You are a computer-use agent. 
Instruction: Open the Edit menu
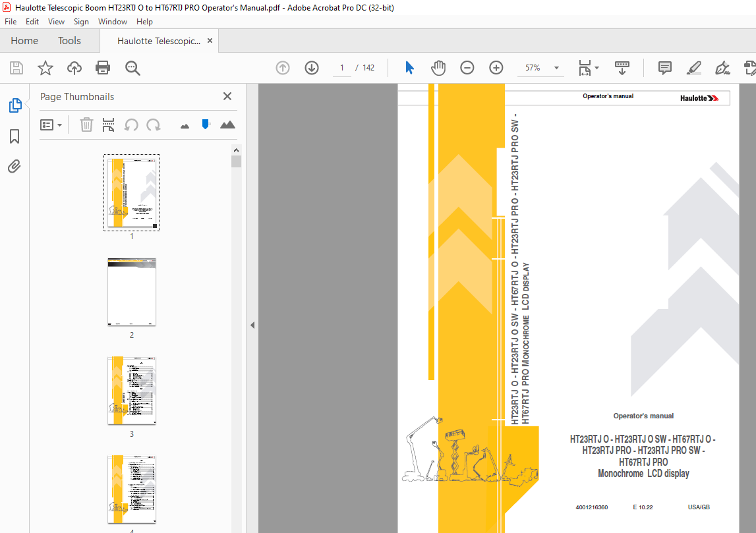(x=32, y=22)
